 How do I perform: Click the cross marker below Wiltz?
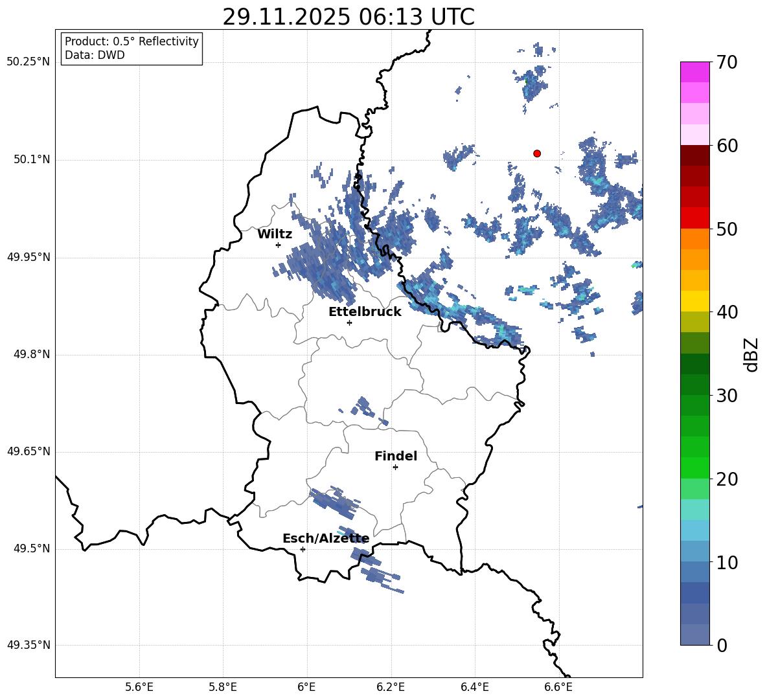coord(279,245)
